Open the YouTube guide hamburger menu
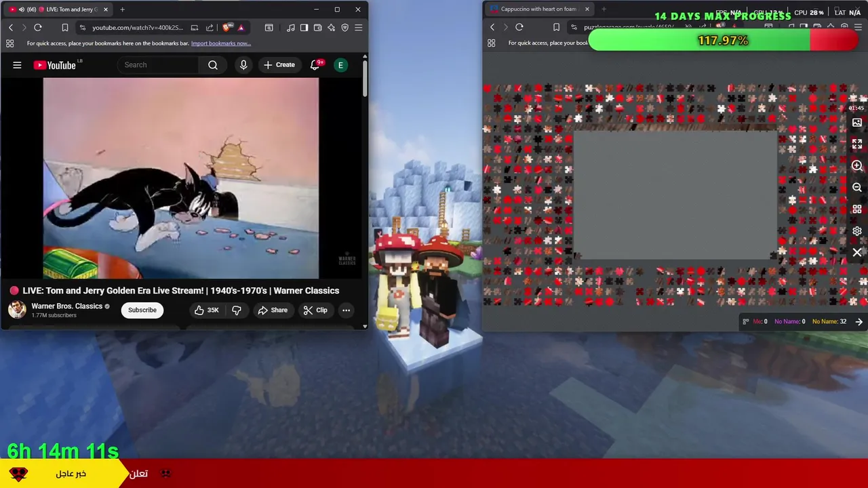Screen dimensions: 868x488 pyautogui.click(x=17, y=65)
